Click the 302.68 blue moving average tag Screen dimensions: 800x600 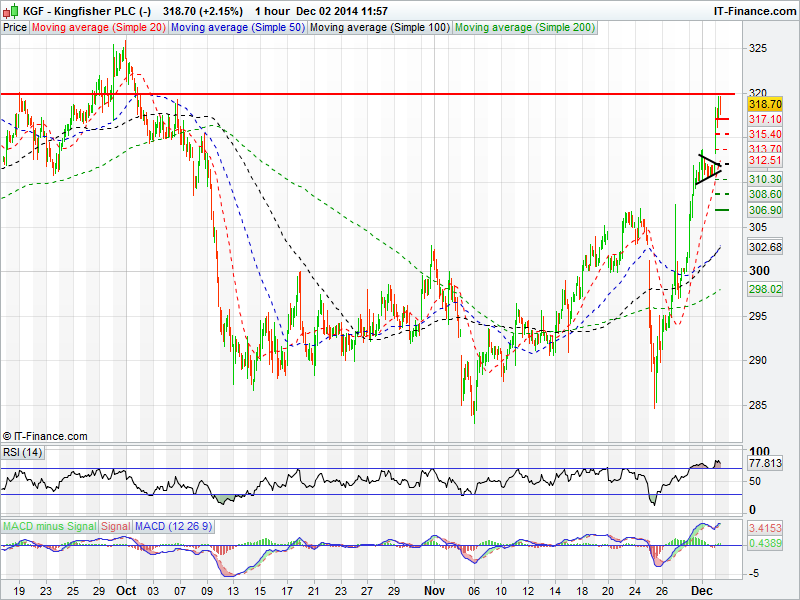(x=764, y=247)
